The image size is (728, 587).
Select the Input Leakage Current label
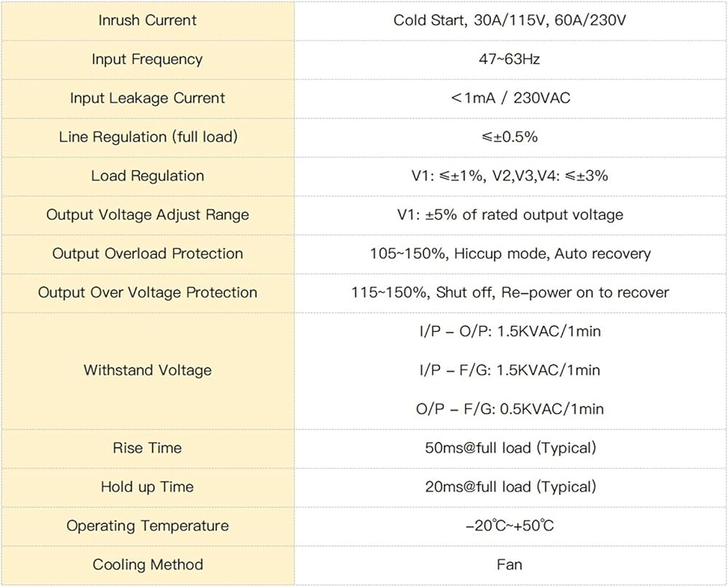(148, 98)
